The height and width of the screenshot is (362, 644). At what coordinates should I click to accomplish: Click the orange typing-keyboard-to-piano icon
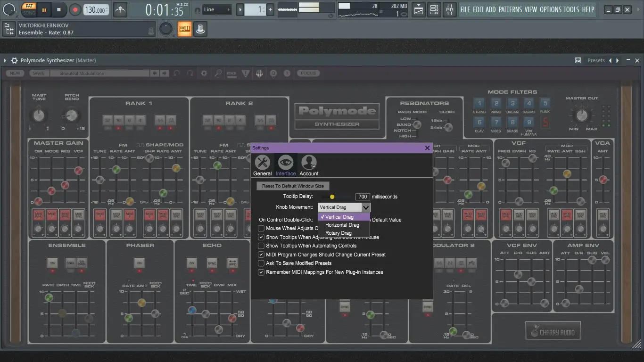click(x=185, y=29)
